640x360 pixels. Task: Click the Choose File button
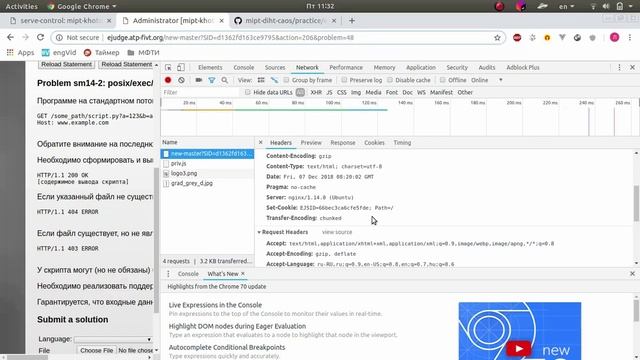(96, 350)
